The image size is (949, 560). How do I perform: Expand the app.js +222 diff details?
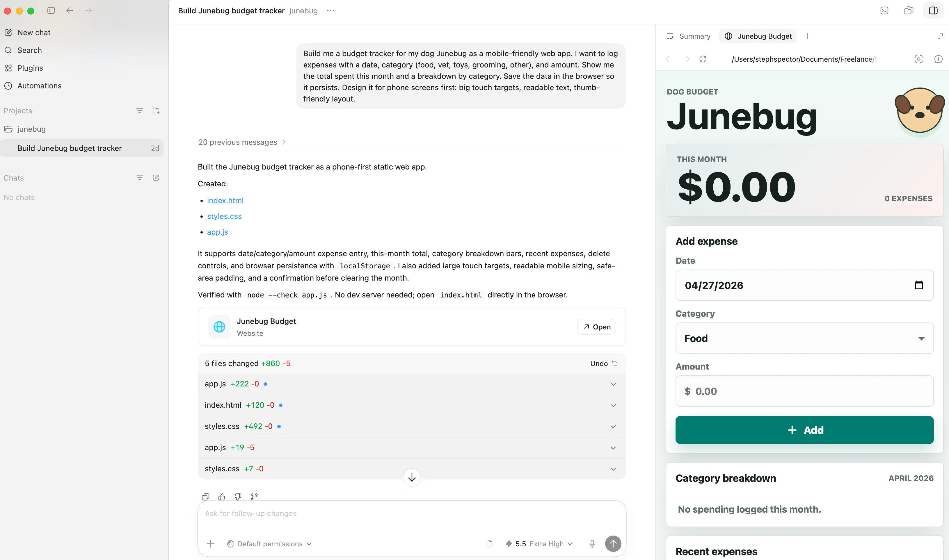(x=613, y=384)
